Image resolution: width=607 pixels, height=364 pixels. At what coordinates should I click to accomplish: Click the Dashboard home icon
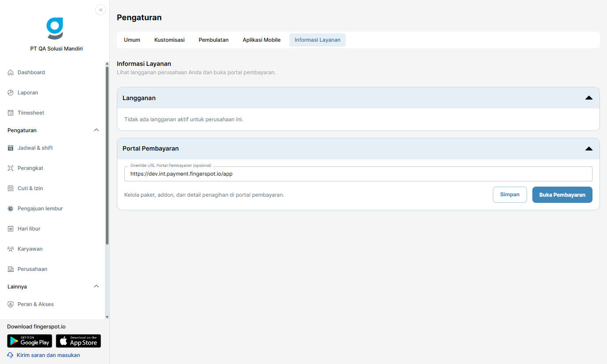click(11, 72)
